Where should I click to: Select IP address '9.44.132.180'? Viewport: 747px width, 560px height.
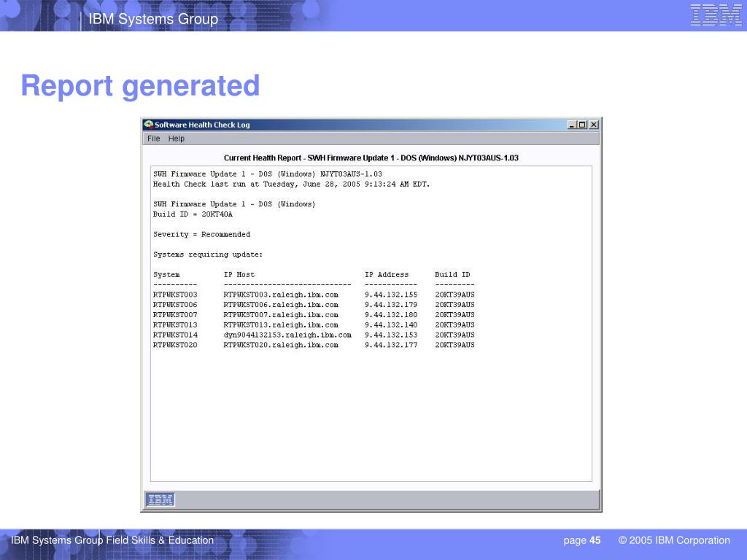pyautogui.click(x=391, y=315)
